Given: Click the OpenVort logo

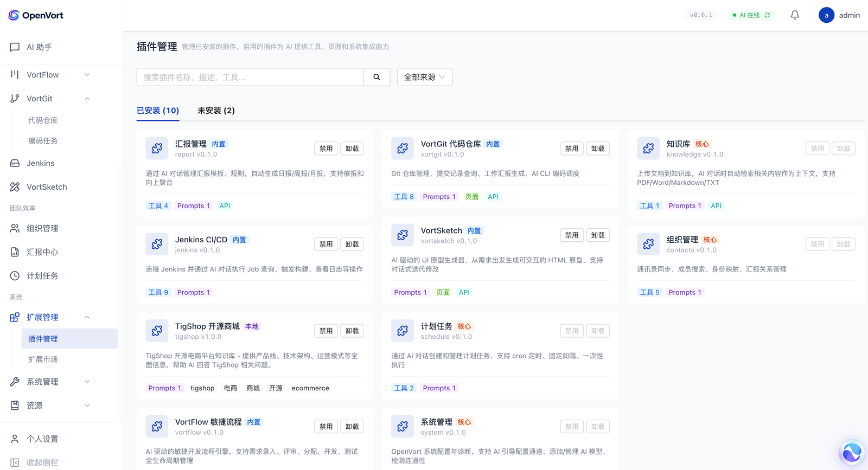Looking at the screenshot, I should coord(36,15).
